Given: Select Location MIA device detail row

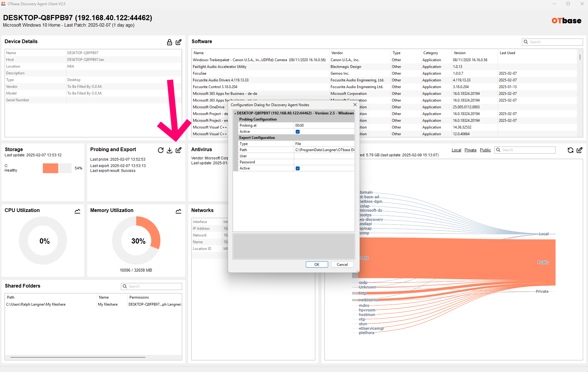Looking at the screenshot, I should (x=93, y=66).
